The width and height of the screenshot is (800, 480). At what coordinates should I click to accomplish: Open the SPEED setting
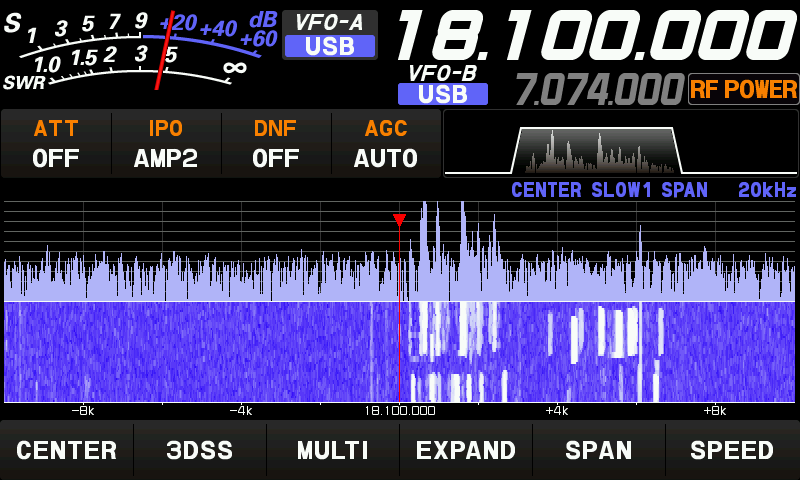click(x=731, y=450)
